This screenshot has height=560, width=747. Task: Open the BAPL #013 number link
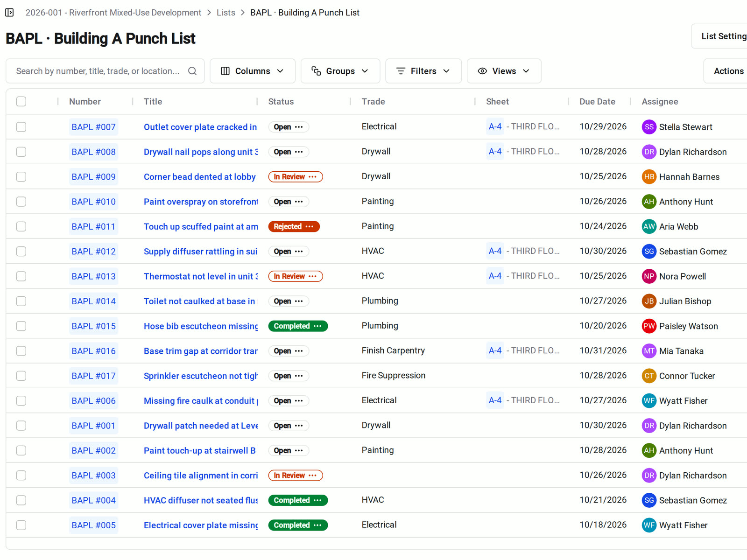pyautogui.click(x=93, y=276)
